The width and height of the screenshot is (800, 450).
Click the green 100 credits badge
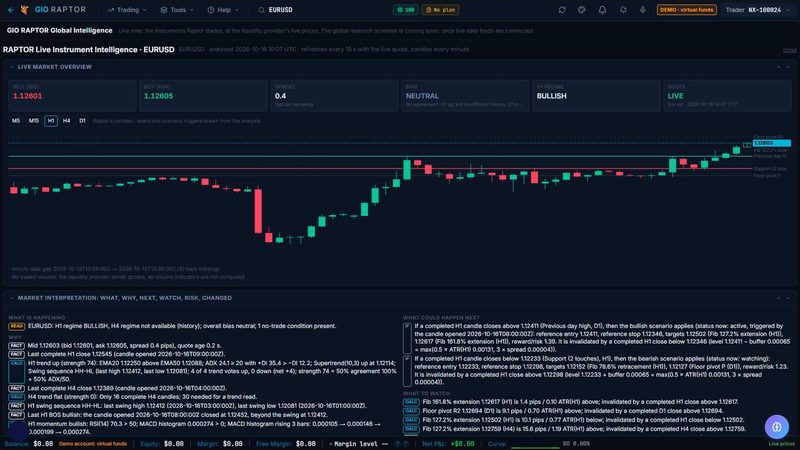click(406, 10)
